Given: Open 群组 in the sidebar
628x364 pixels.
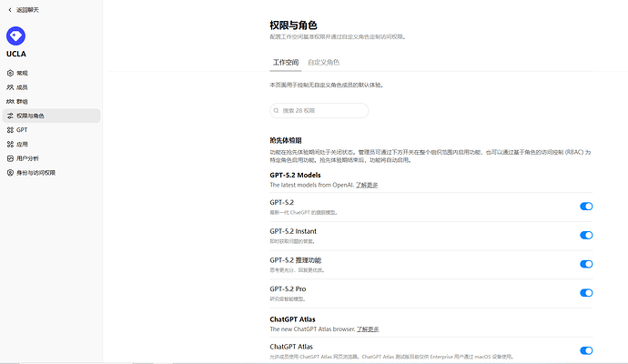Looking at the screenshot, I should click(51, 101).
